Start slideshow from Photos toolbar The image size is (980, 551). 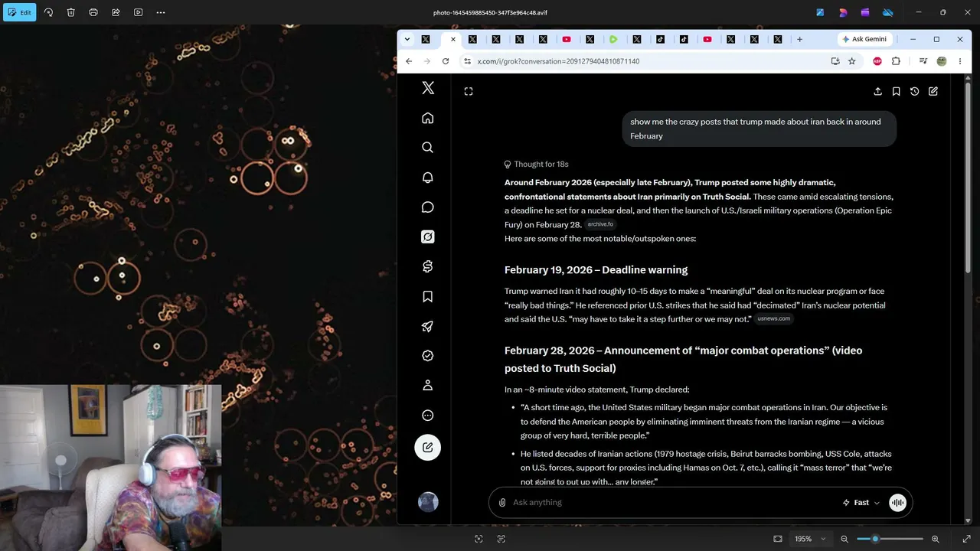139,12
